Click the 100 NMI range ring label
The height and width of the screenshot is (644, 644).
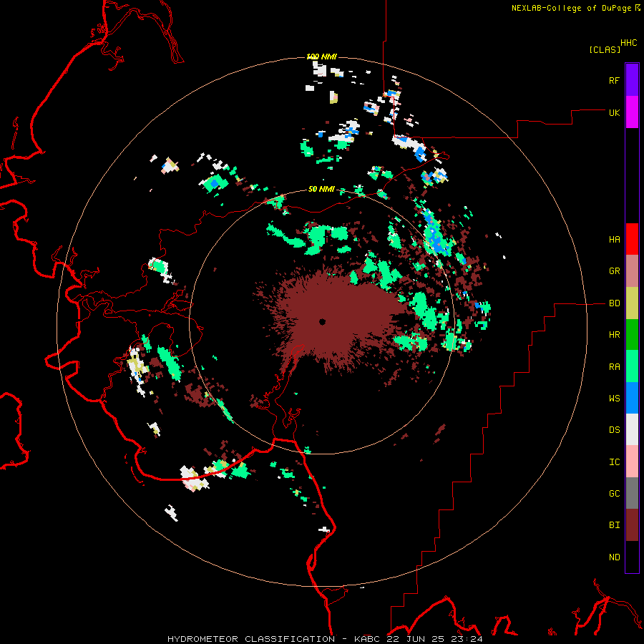coord(321,57)
